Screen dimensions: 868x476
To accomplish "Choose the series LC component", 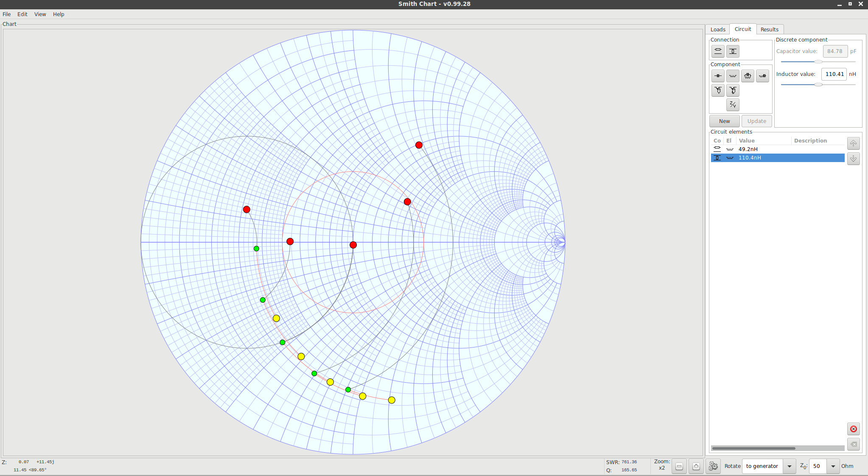I will (x=762, y=76).
